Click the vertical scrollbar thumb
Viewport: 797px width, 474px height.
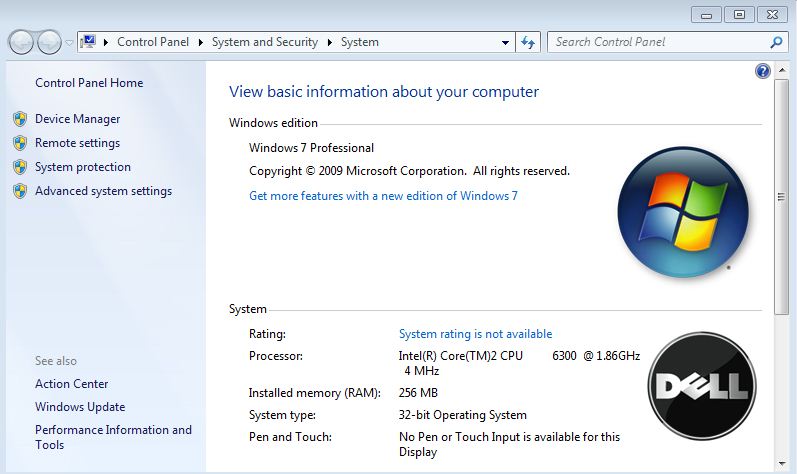781,197
